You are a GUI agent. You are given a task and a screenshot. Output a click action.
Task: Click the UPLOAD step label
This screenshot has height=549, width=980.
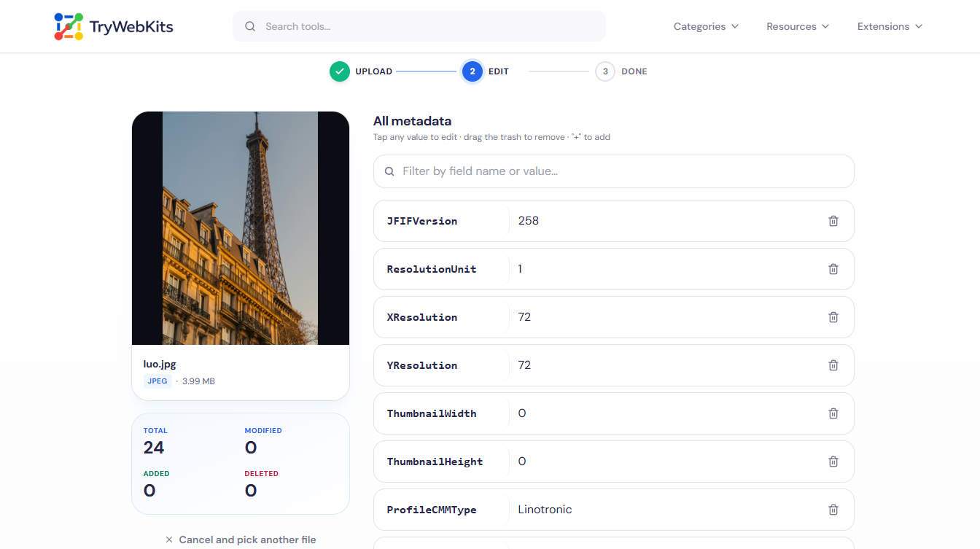point(374,71)
